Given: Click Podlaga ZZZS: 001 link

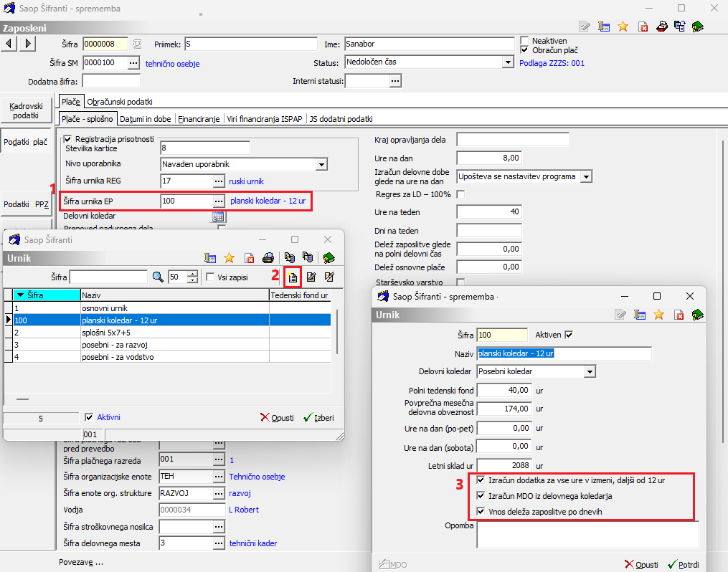Looking at the screenshot, I should (x=552, y=63).
